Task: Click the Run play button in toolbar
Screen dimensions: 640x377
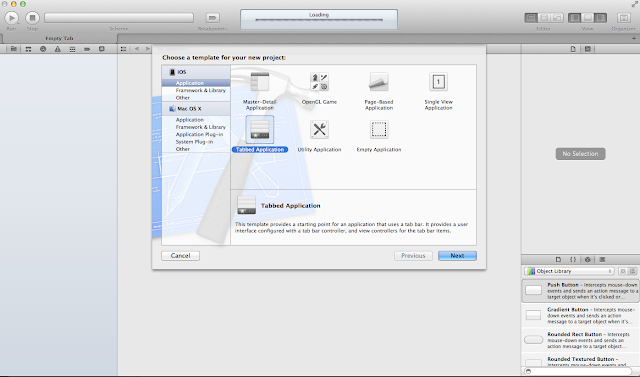Action: (x=11, y=18)
